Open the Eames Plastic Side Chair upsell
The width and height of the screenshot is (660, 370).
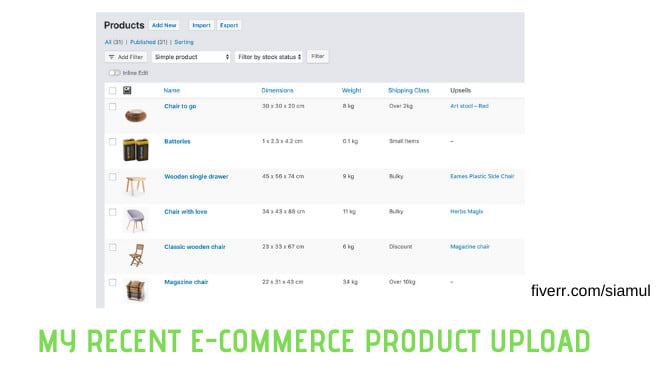coord(482,176)
